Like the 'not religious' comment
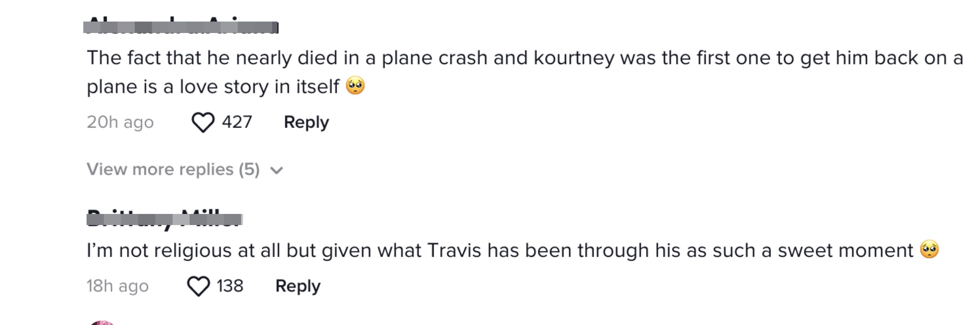The image size is (980, 325). 198,286
